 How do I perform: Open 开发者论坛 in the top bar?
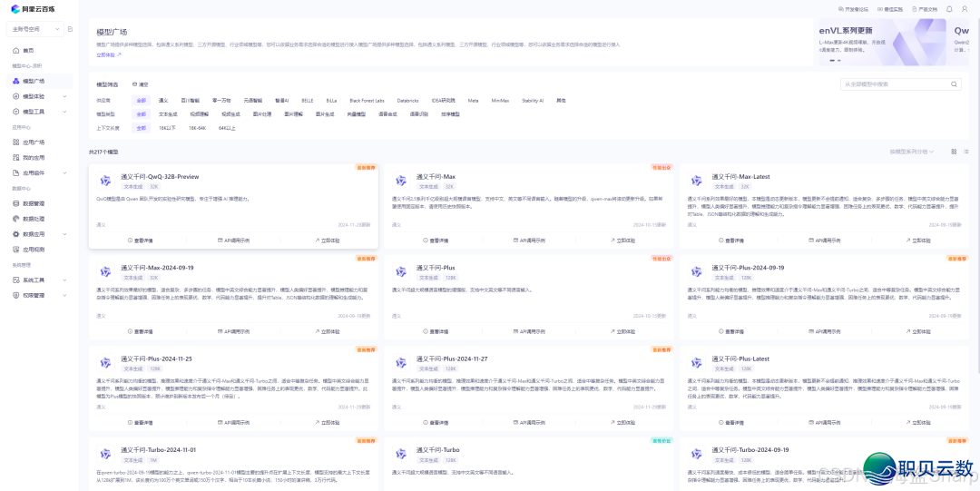853,9
